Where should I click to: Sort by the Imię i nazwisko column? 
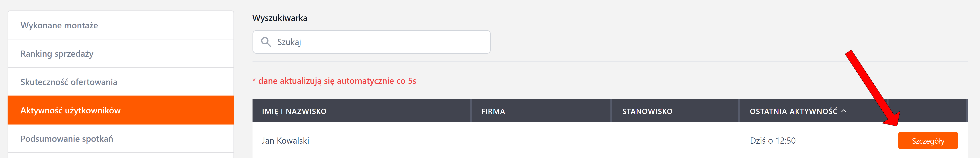(x=294, y=111)
